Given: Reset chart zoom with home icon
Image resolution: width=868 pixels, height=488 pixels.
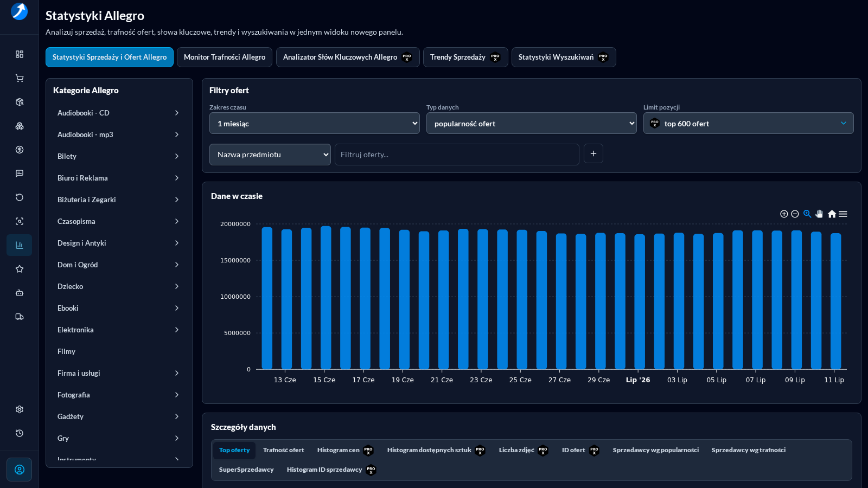Looking at the screenshot, I should (x=832, y=214).
